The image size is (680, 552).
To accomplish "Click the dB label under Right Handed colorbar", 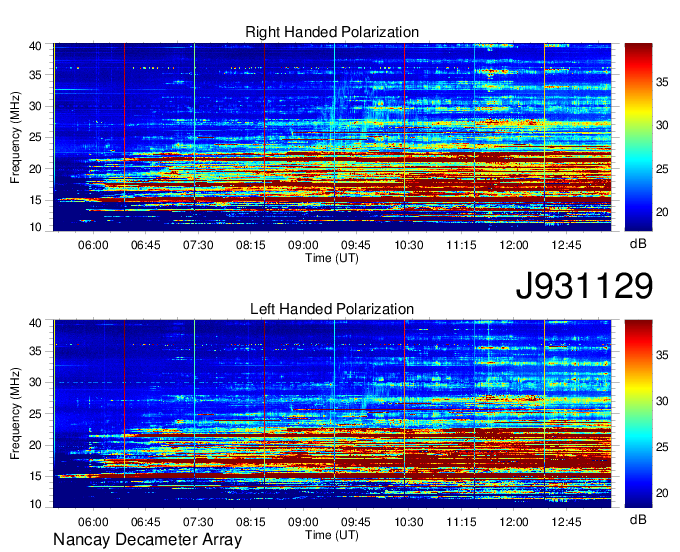I will 638,244.
